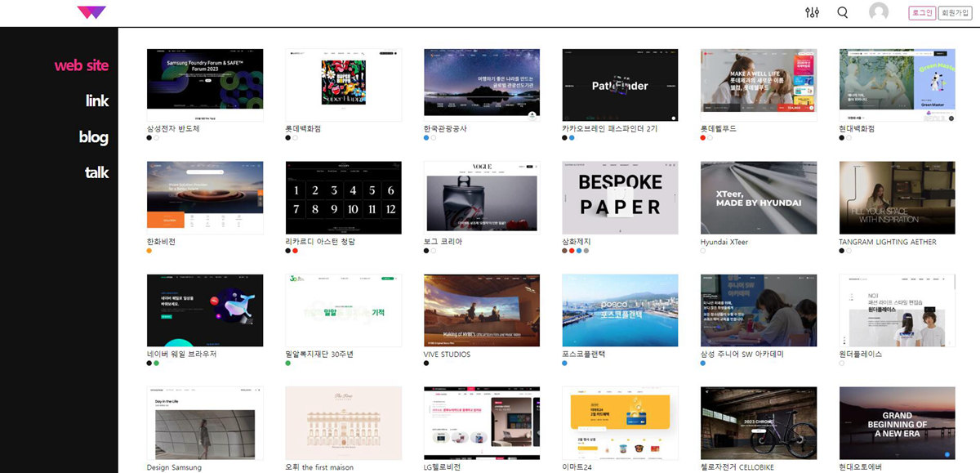Screen dimensions: 980x473
Task: Select the BESPOKE PAPER thumbnail
Action: coord(621,198)
